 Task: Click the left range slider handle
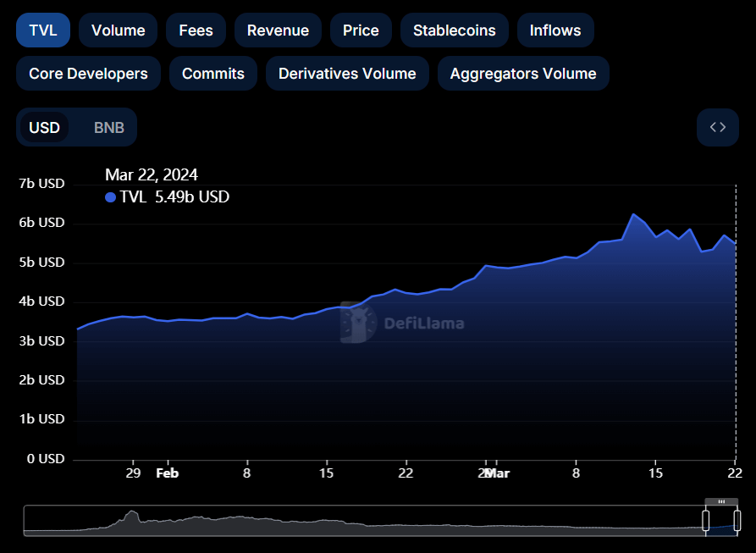tap(706, 520)
